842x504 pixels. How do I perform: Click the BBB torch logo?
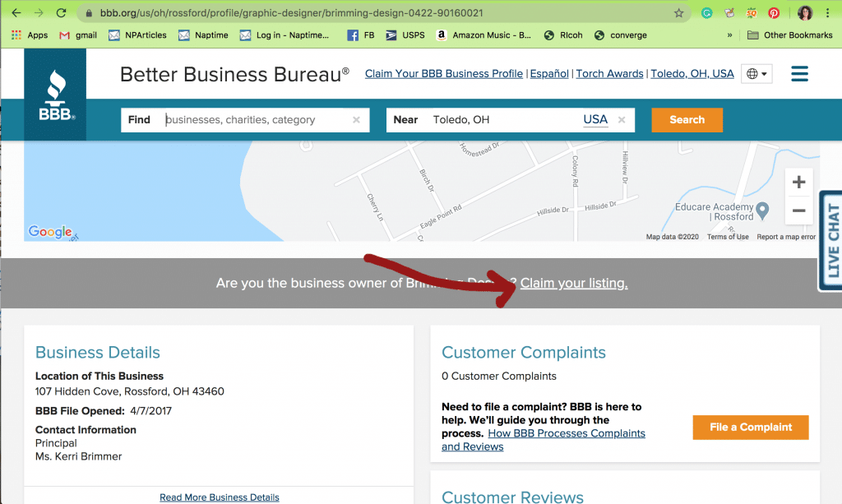[x=55, y=95]
